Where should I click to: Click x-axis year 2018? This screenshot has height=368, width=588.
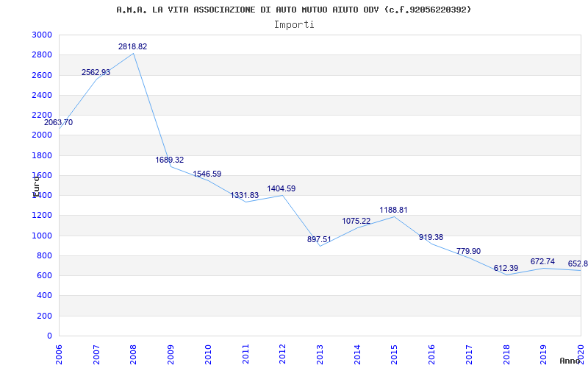coord(506,355)
